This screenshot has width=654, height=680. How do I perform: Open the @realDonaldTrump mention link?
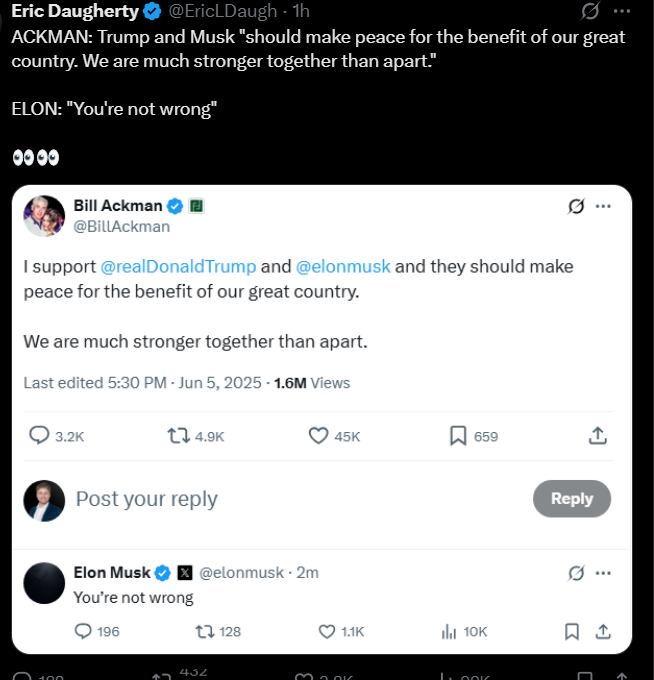click(x=178, y=267)
